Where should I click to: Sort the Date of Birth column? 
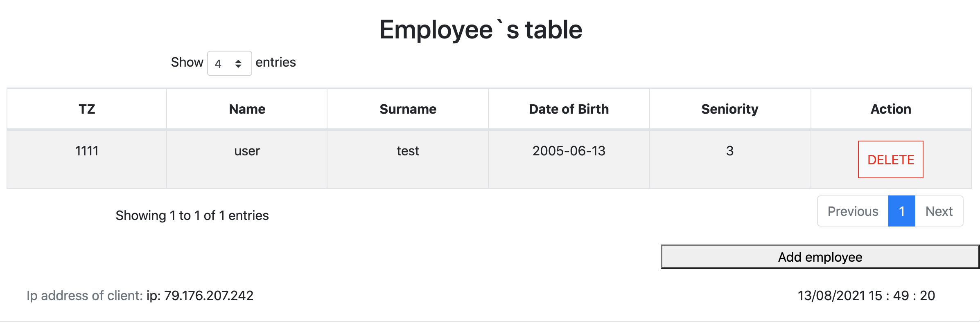(569, 109)
